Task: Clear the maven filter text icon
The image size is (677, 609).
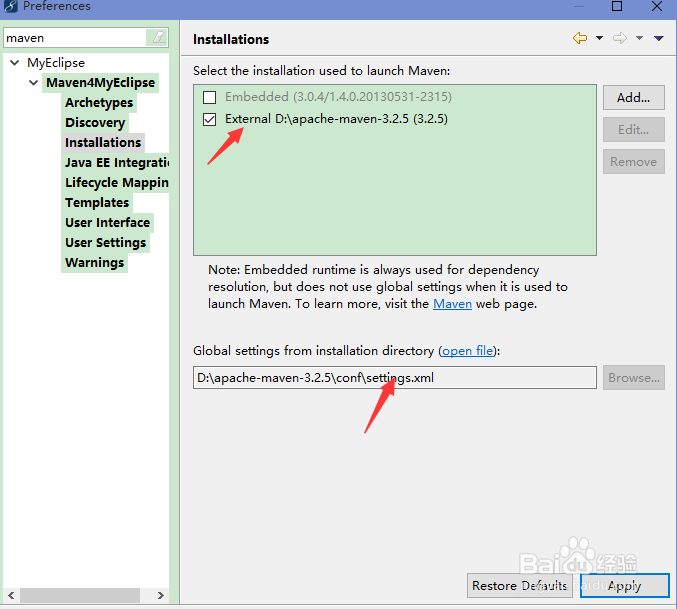Action: [158, 38]
